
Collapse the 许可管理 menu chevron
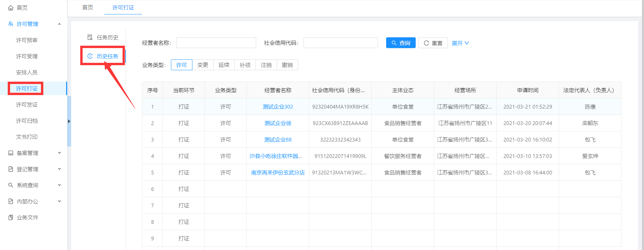59,24
